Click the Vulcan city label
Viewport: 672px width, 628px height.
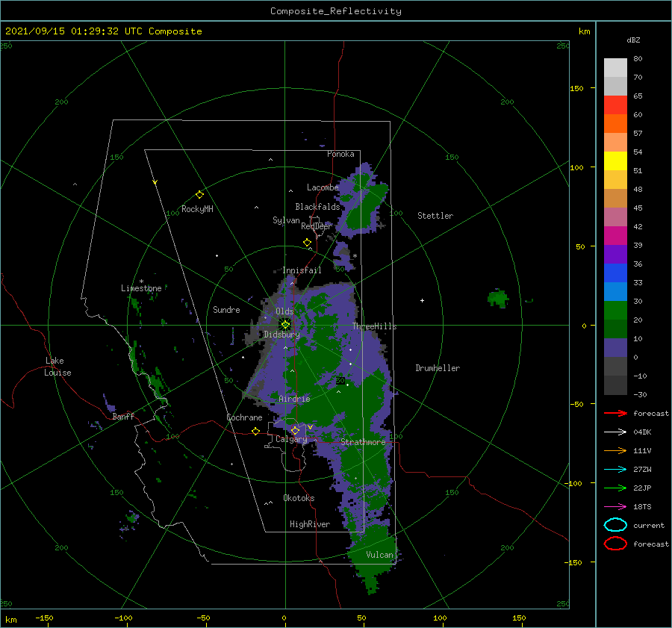click(379, 554)
